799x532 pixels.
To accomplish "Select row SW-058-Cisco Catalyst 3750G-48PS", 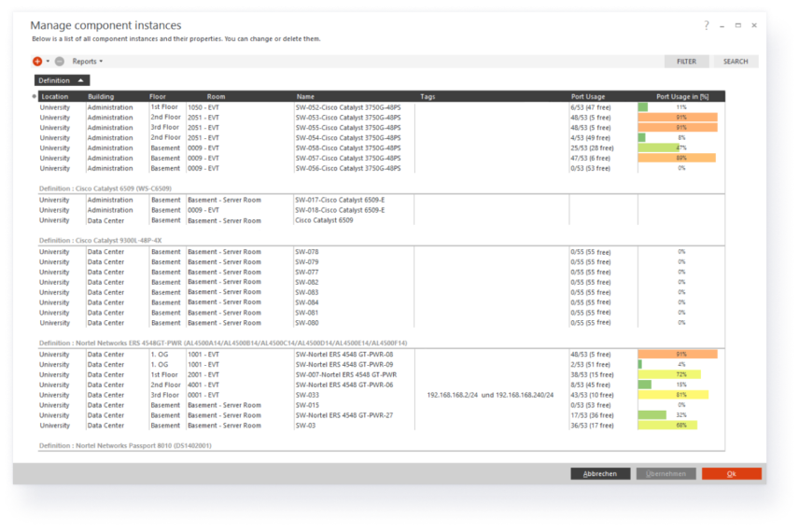I will (x=381, y=148).
